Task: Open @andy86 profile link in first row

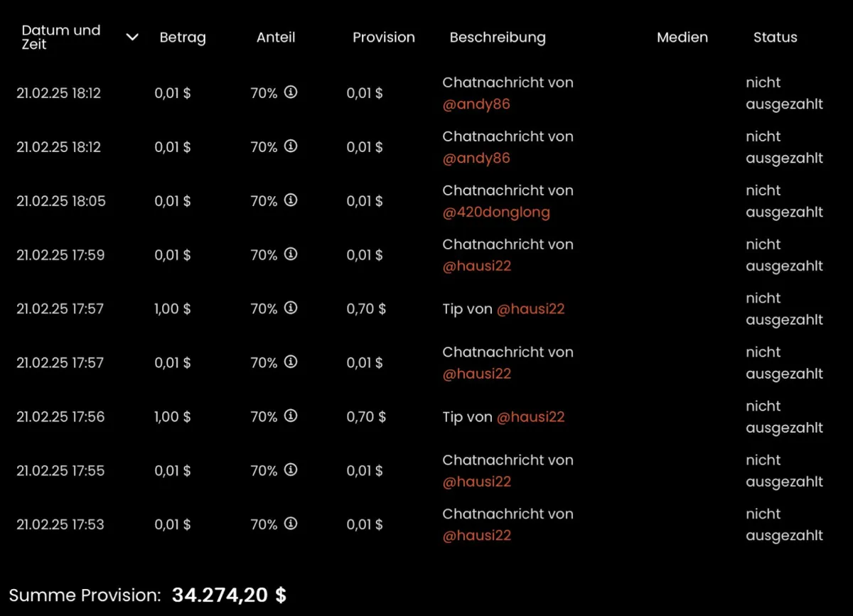Action: tap(476, 104)
